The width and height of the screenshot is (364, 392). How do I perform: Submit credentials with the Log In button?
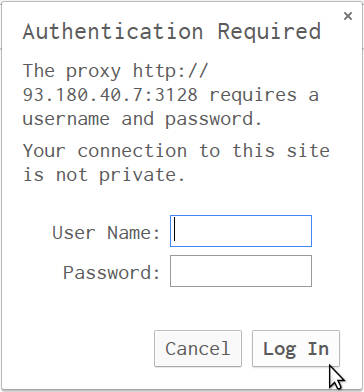coord(296,349)
